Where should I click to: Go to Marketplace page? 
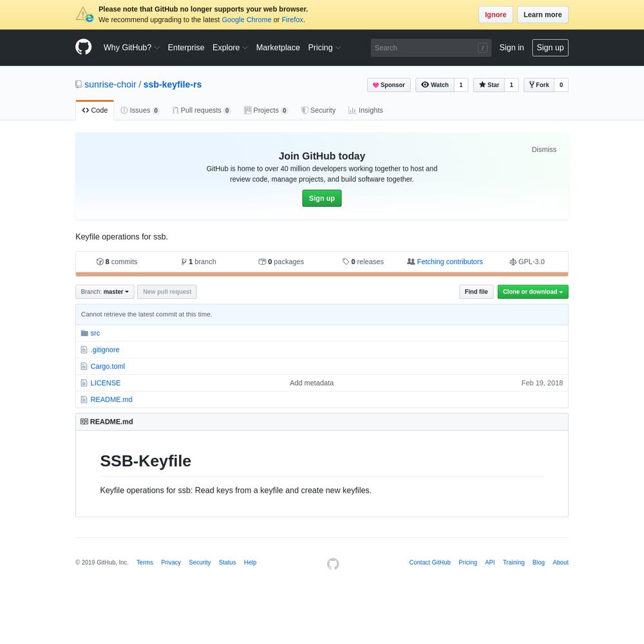[x=278, y=48]
